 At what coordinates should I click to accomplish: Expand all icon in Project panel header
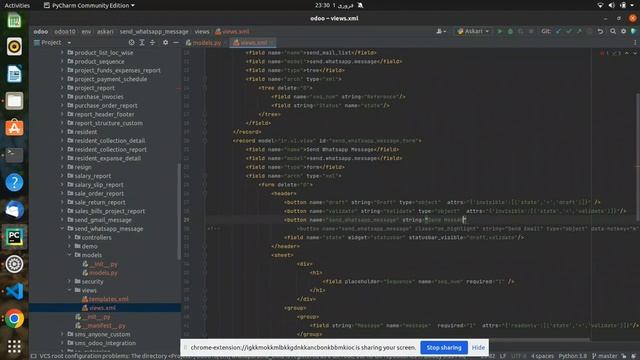(142, 42)
